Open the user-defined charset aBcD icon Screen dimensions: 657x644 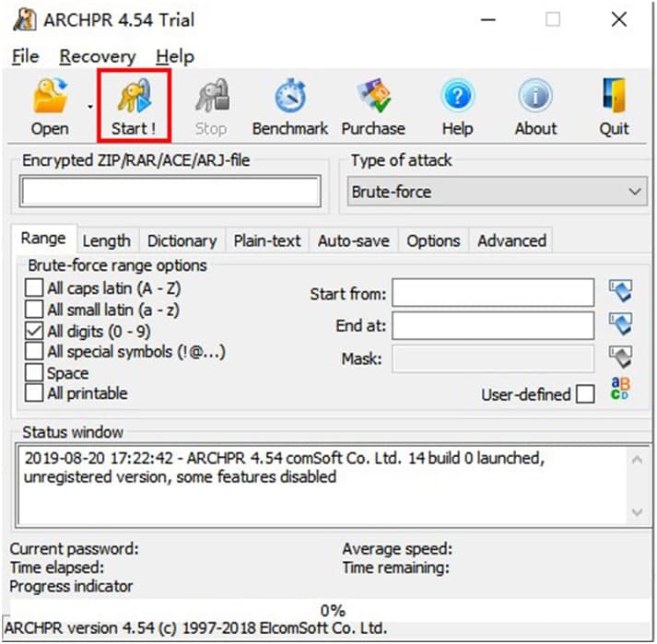click(620, 389)
